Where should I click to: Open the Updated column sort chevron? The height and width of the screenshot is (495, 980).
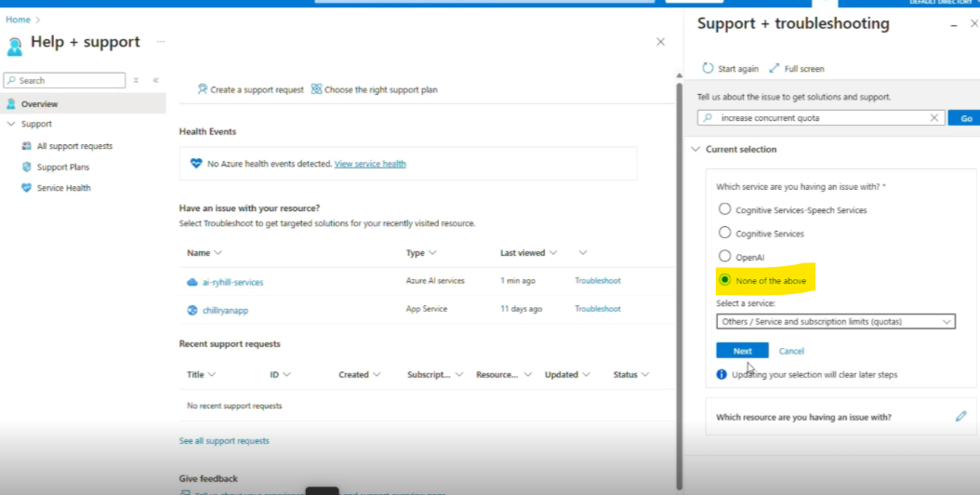(586, 374)
